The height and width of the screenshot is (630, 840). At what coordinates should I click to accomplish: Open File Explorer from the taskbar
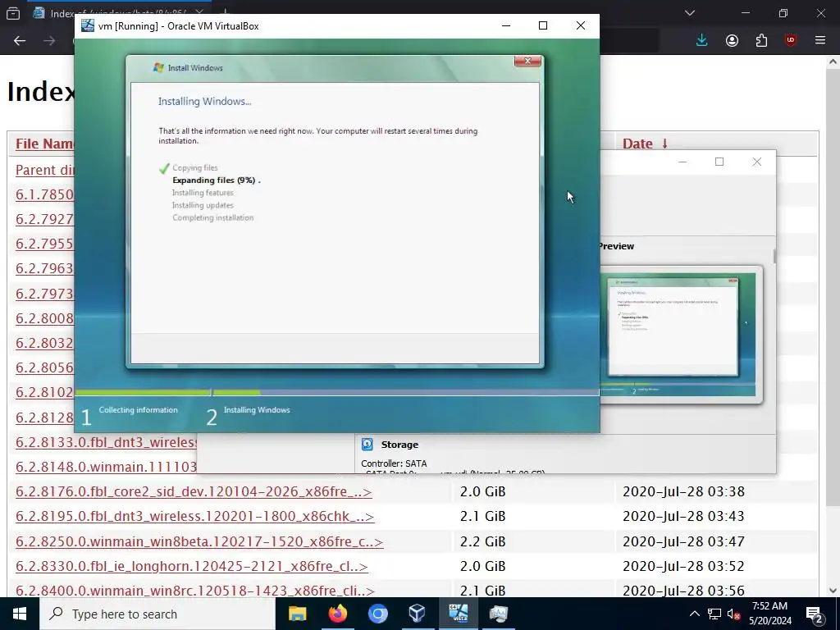point(297,614)
